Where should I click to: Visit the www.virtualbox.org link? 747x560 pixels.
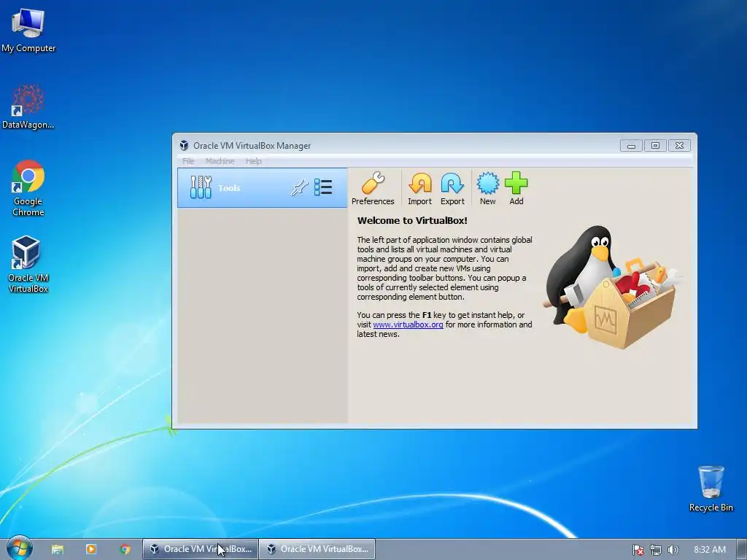[x=408, y=324]
